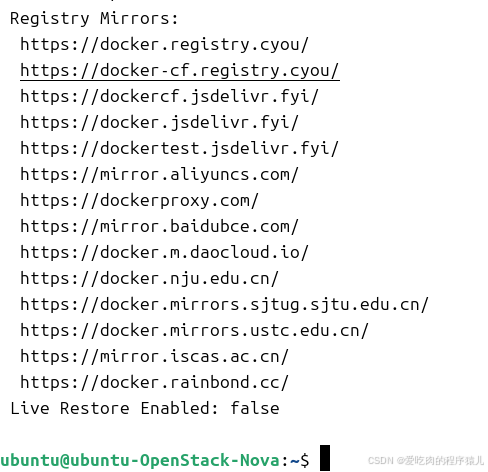Click the CSDN watermark text
Screen dimensions: 488x472
click(426, 461)
